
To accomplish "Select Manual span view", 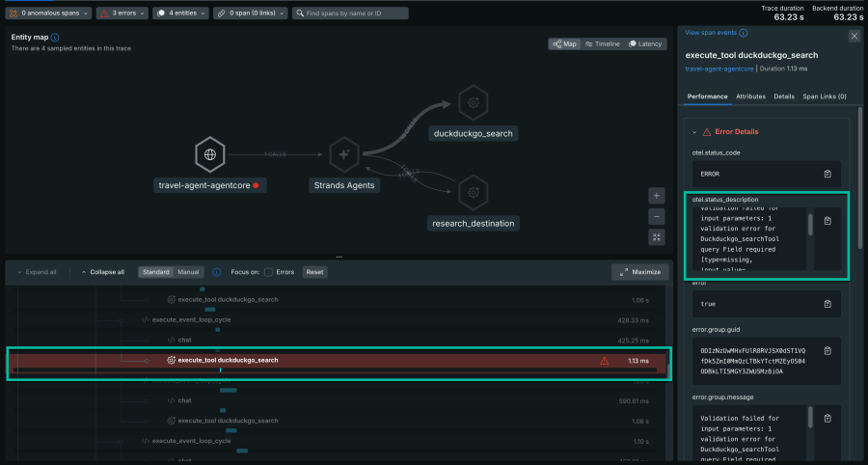I will pos(188,272).
